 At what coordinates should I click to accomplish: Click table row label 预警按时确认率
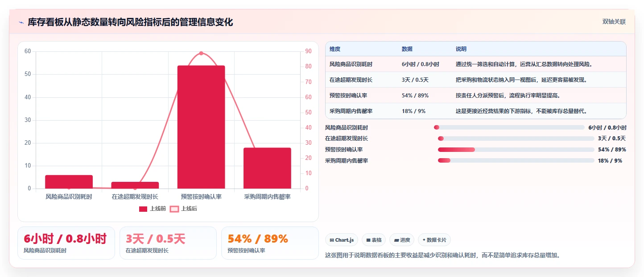point(348,96)
